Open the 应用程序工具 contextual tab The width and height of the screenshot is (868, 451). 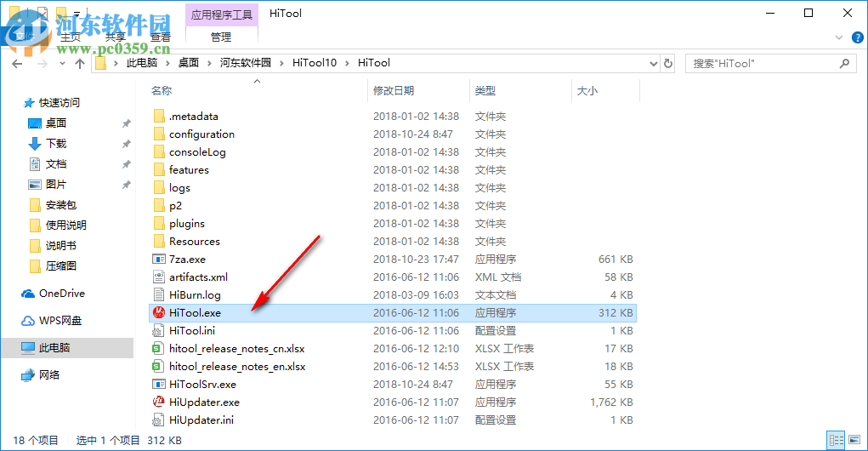click(221, 15)
